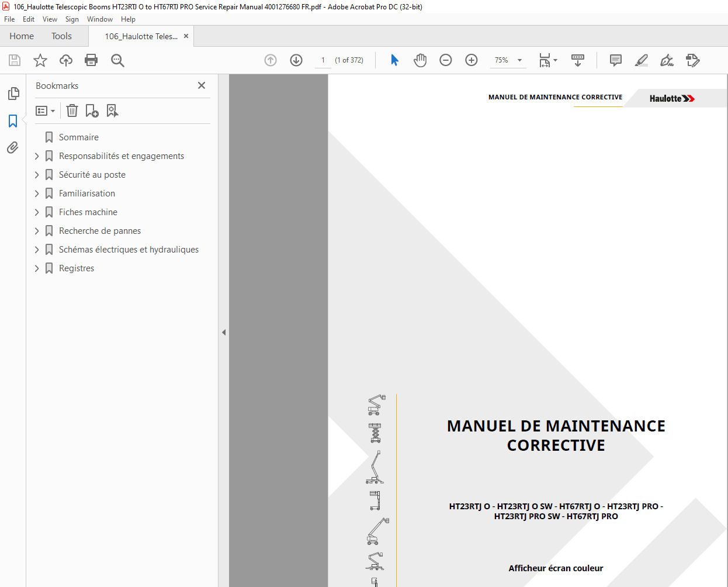Open the Attachments paperclip panel
Screen dimensions: 728x587
[x=13, y=148]
